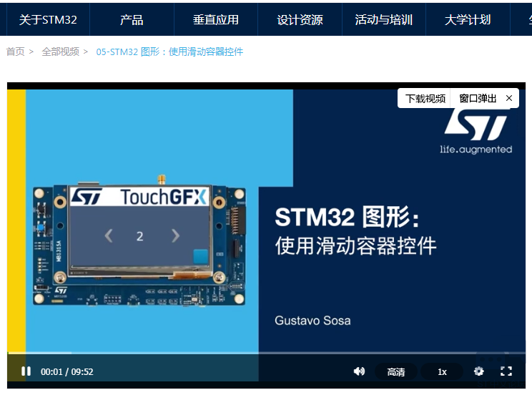Pause the video playback

(x=26, y=371)
